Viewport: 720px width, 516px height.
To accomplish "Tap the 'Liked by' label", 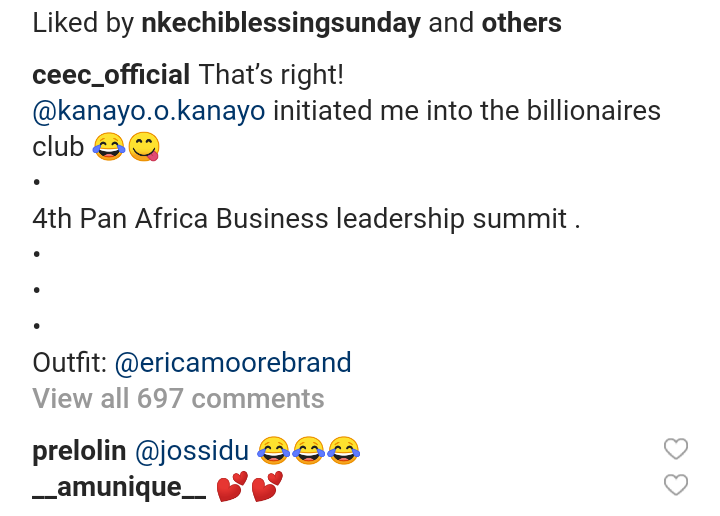I will pos(82,24).
